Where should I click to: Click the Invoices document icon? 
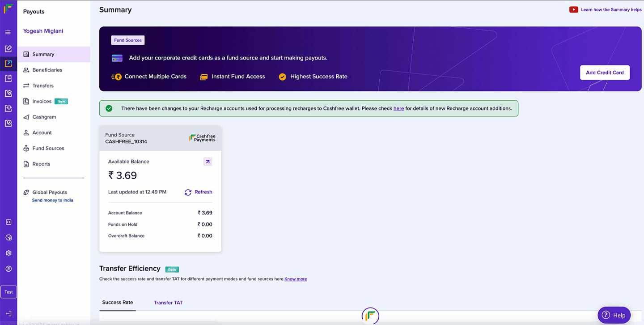point(26,101)
